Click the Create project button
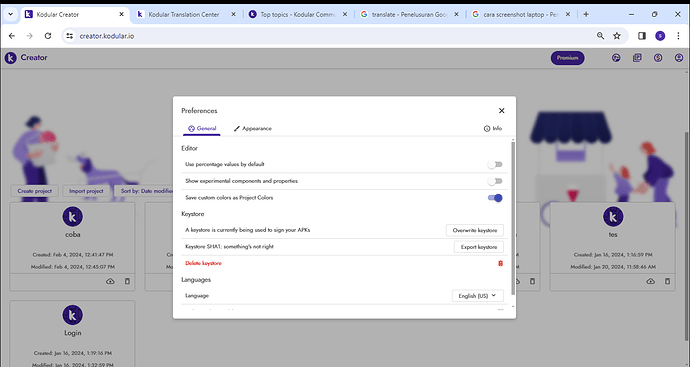 pyautogui.click(x=35, y=191)
